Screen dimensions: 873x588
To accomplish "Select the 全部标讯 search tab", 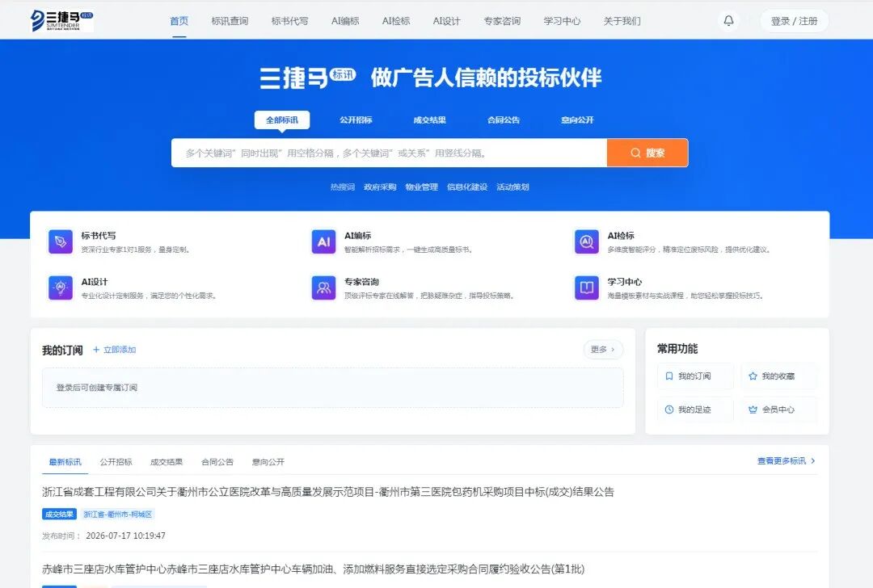I will [282, 120].
